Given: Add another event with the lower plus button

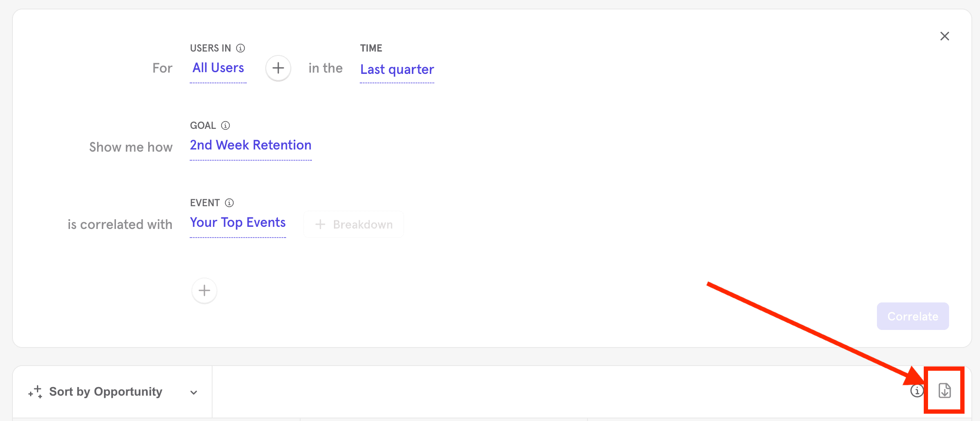Looking at the screenshot, I should [204, 291].
